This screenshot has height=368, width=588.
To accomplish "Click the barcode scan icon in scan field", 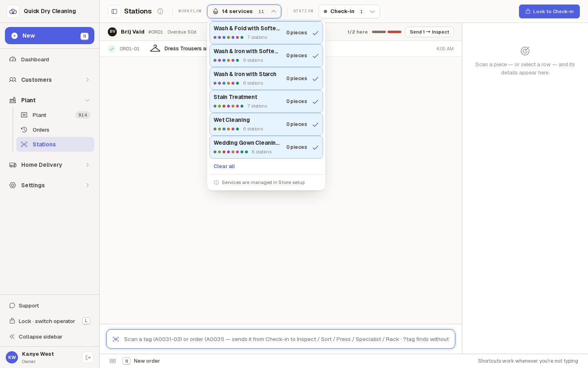I will (116, 339).
